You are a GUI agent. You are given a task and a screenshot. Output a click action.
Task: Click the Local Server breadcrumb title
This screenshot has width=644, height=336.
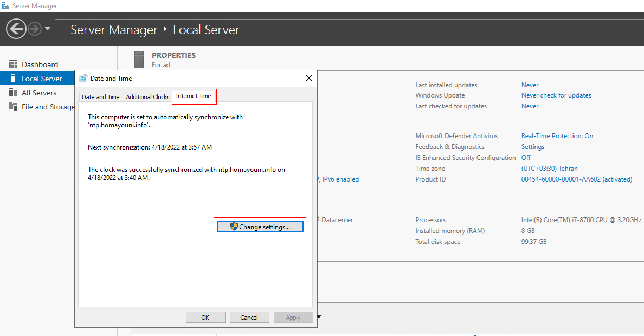pyautogui.click(x=206, y=30)
